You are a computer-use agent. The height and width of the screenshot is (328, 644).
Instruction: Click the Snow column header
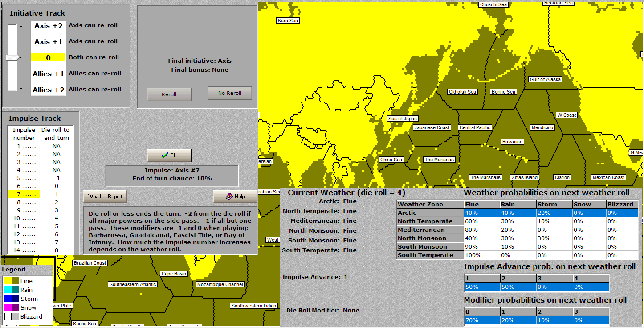coord(589,204)
